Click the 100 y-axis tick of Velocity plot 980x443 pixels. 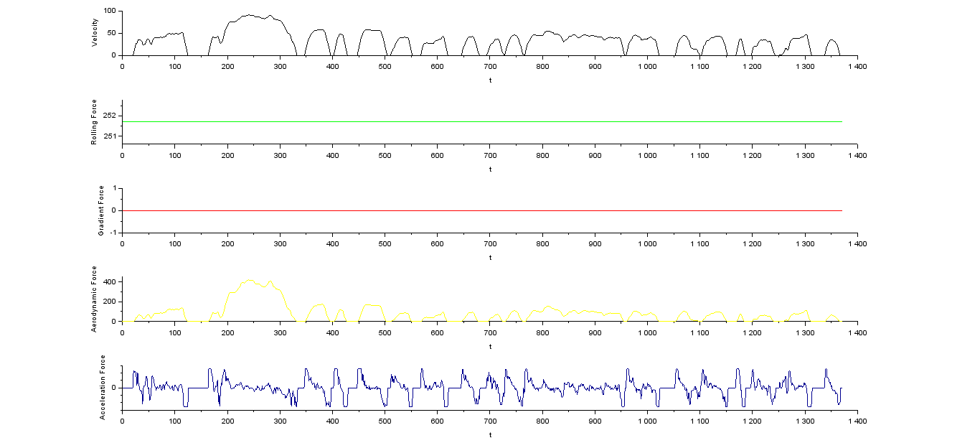click(110, 11)
